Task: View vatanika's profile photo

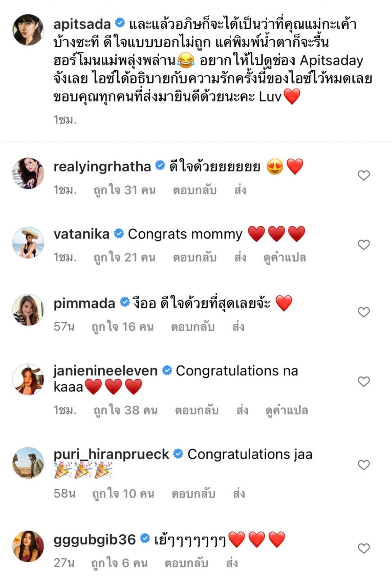Action: pyautogui.click(x=28, y=243)
